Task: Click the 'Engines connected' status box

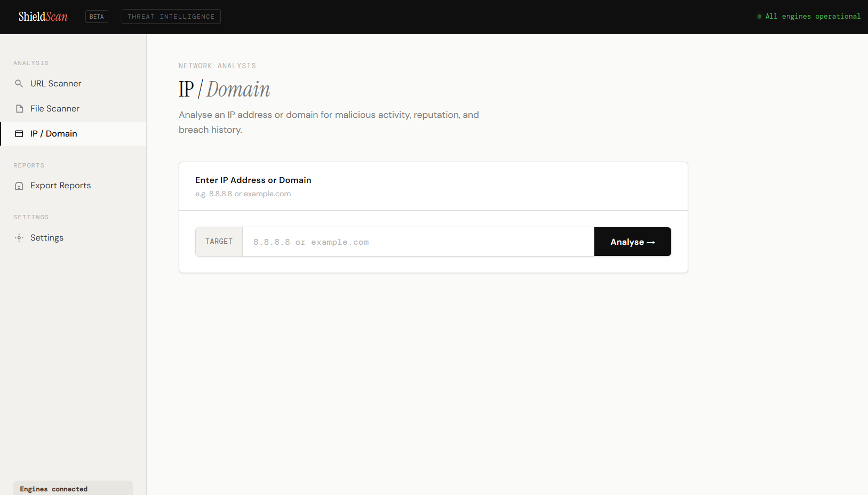Action: [73, 488]
